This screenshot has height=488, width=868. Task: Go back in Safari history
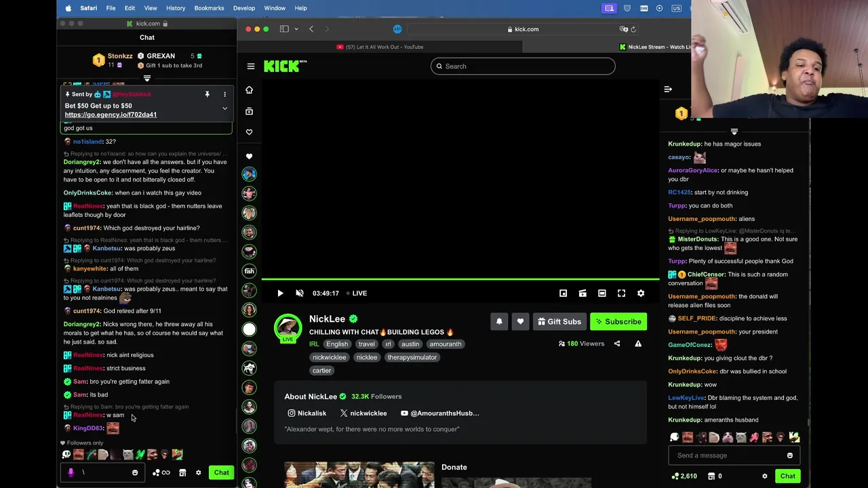point(311,29)
